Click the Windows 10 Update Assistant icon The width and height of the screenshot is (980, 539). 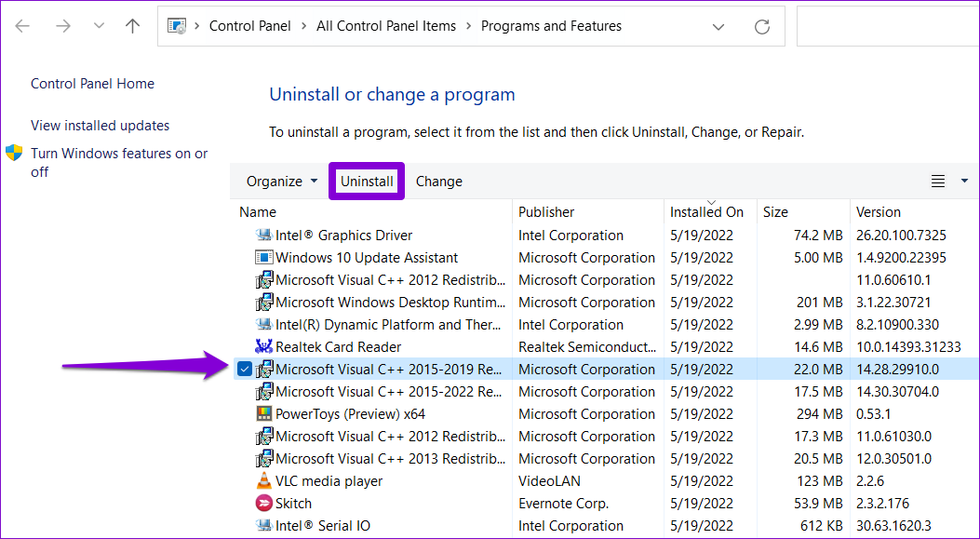[x=263, y=258]
